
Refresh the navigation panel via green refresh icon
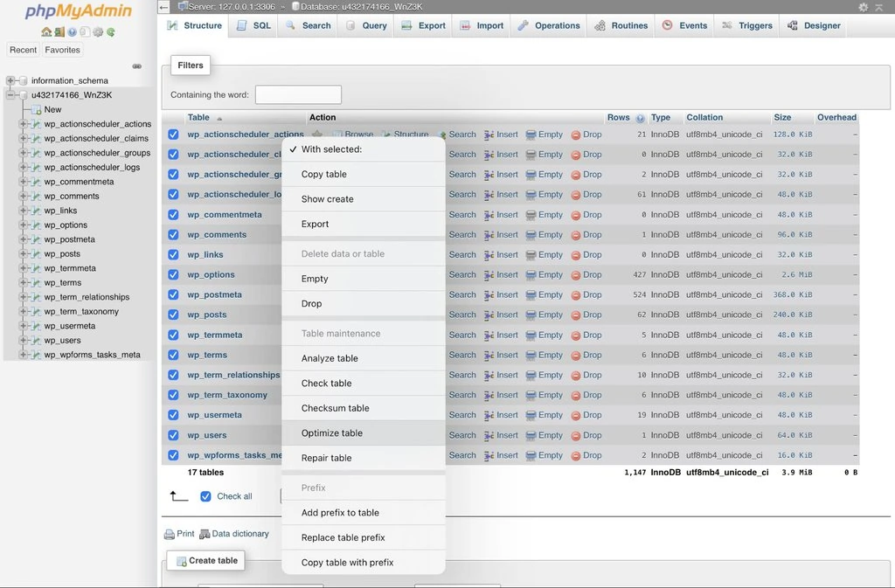point(110,31)
